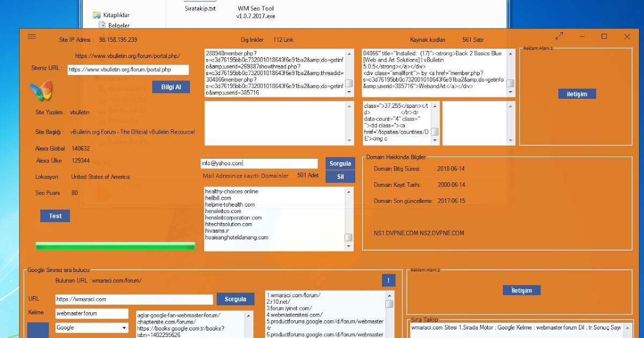
Task: Click the Windows logo image
Action: pos(41,91)
